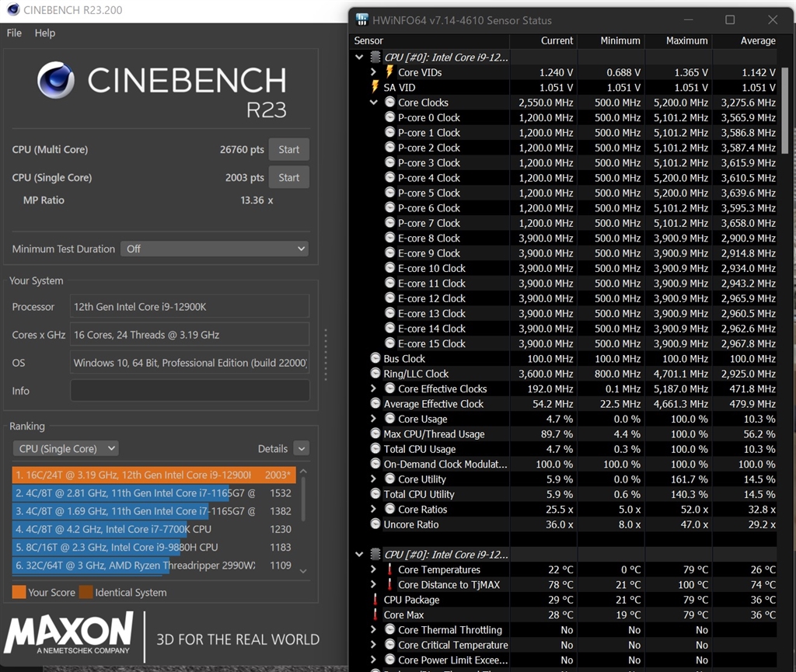Click the Total CPU Utility icon
The height and width of the screenshot is (672, 796).
pos(375,493)
